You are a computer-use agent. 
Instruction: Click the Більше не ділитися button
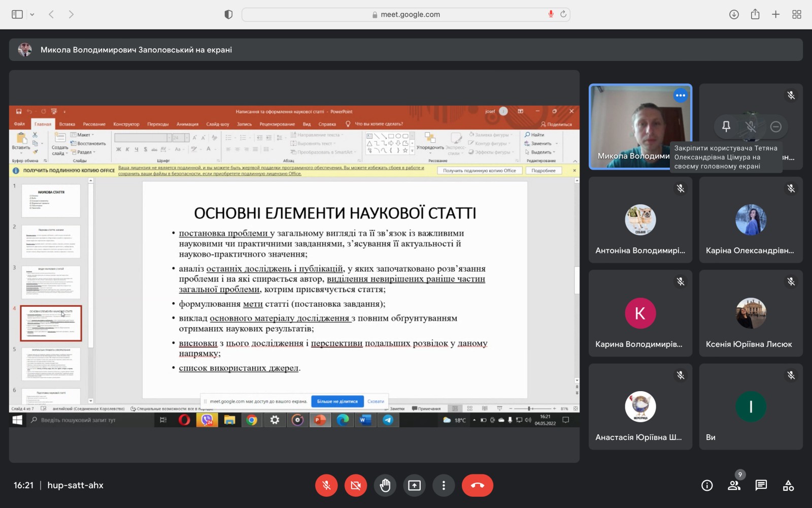tap(337, 401)
